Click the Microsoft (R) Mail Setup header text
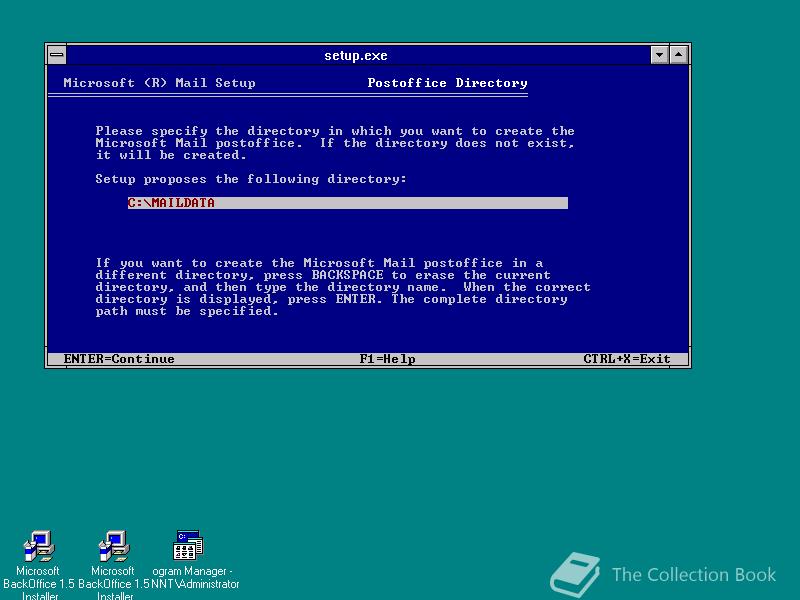Screen dimensions: 800x600 159,83
